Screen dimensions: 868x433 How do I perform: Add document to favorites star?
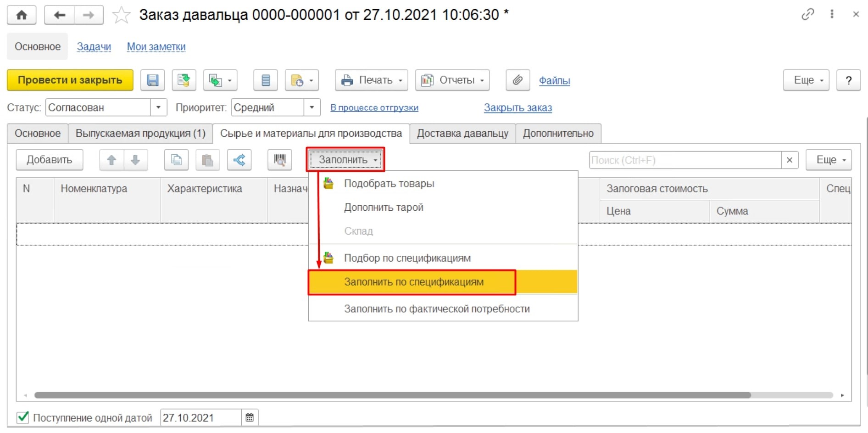tap(121, 15)
